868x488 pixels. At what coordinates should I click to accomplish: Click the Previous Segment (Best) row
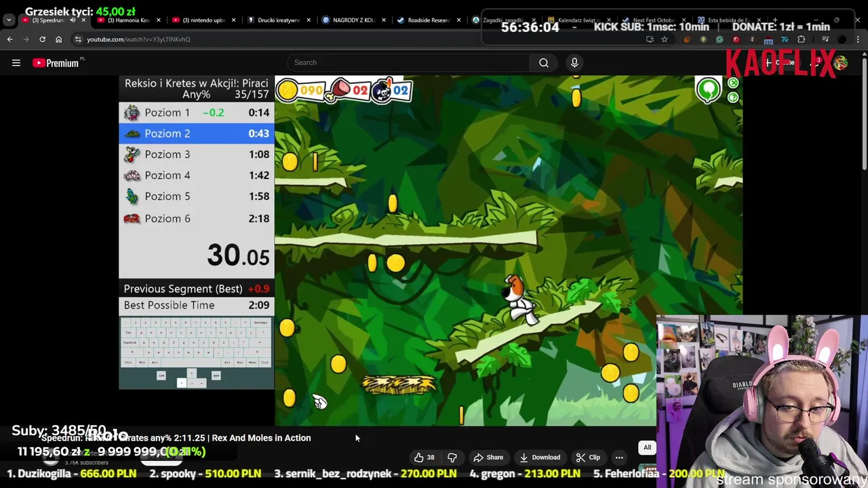pos(197,289)
